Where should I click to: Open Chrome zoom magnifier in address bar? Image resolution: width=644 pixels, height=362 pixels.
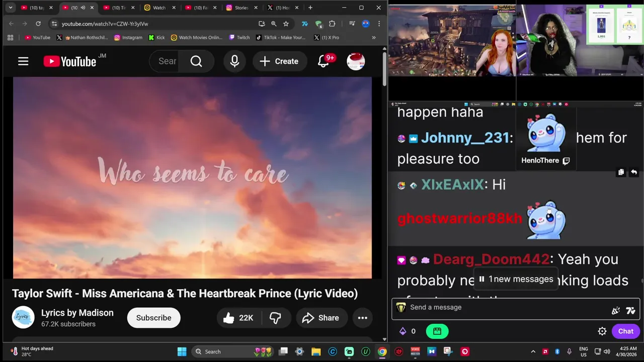click(x=274, y=24)
